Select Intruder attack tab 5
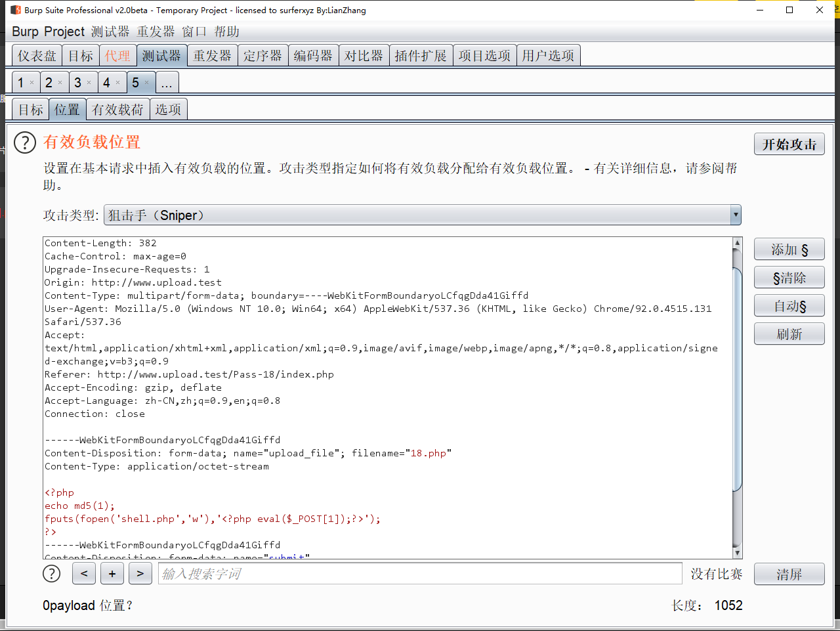This screenshot has height=631, width=840. [x=136, y=83]
